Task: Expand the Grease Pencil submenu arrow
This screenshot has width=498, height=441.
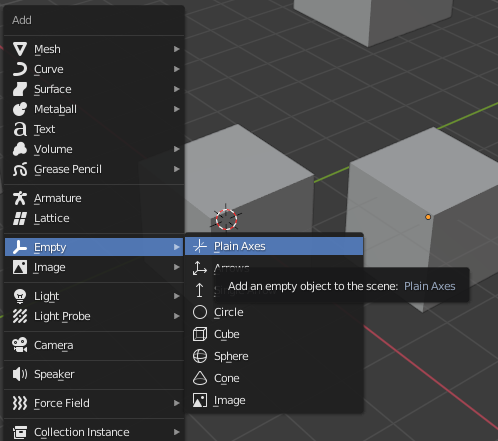Action: coord(177,169)
